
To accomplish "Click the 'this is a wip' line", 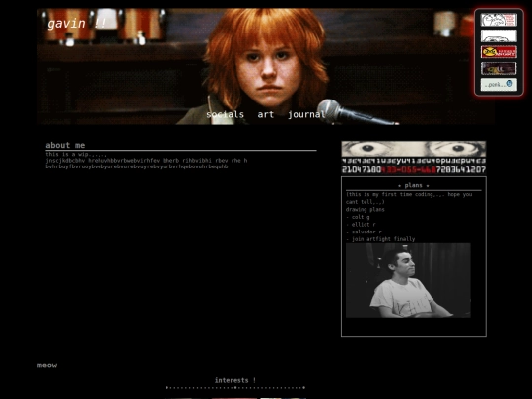I will coord(76,154).
